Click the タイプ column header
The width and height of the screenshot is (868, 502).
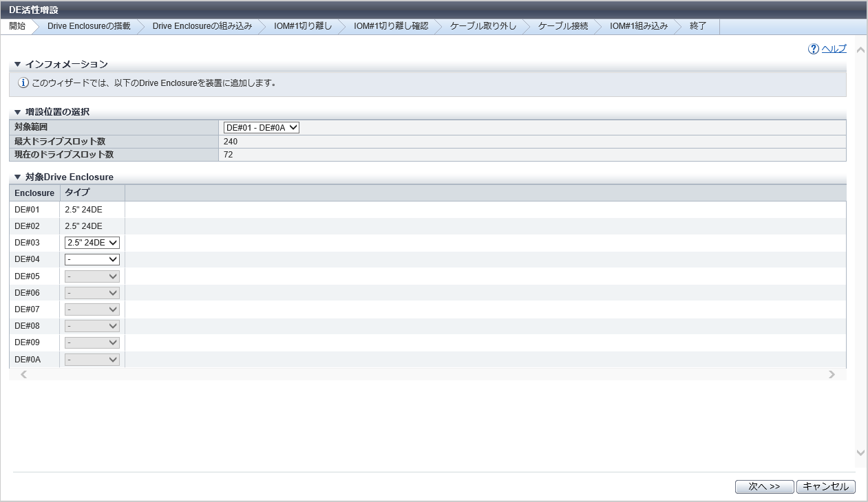(x=78, y=193)
